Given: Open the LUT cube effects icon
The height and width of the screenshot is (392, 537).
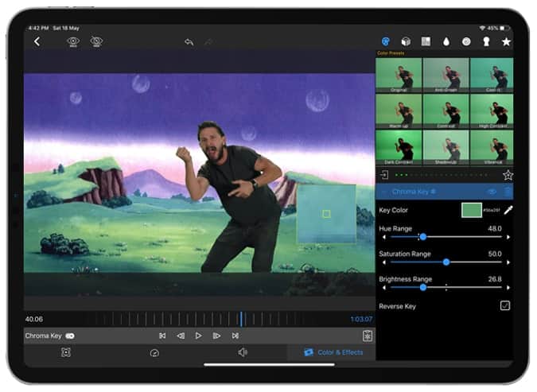Looking at the screenshot, I should tap(406, 42).
